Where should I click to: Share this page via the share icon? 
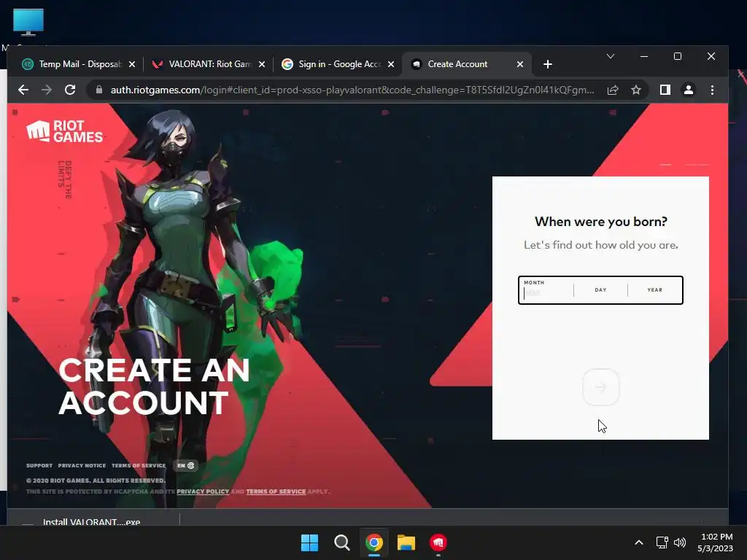[613, 90]
